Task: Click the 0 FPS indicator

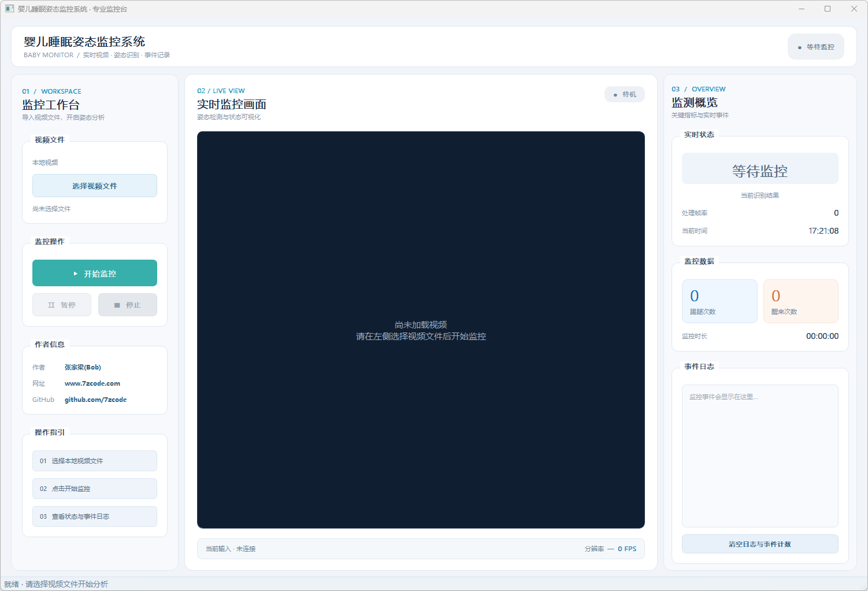Action: 627,549
